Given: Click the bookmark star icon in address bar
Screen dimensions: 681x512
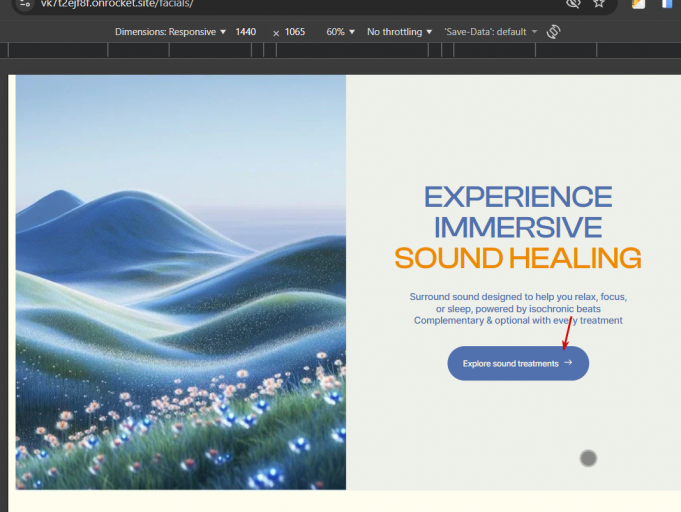Looking at the screenshot, I should pos(599,3).
